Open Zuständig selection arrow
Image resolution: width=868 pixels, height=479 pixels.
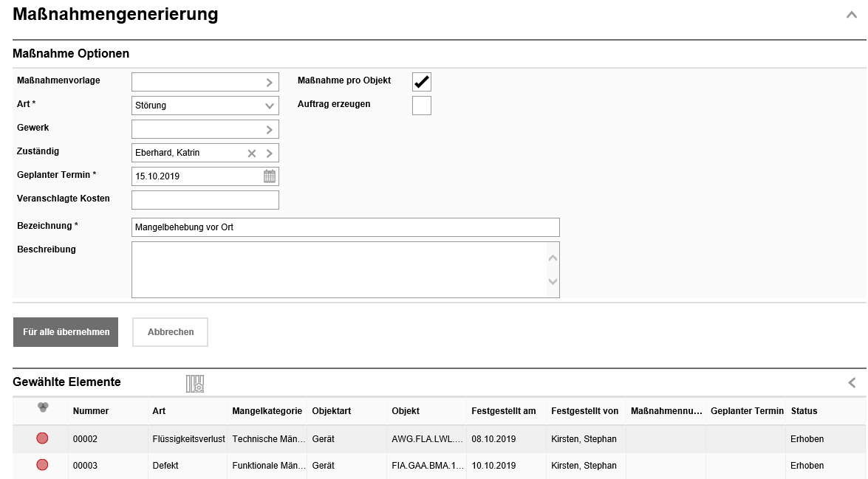point(270,153)
